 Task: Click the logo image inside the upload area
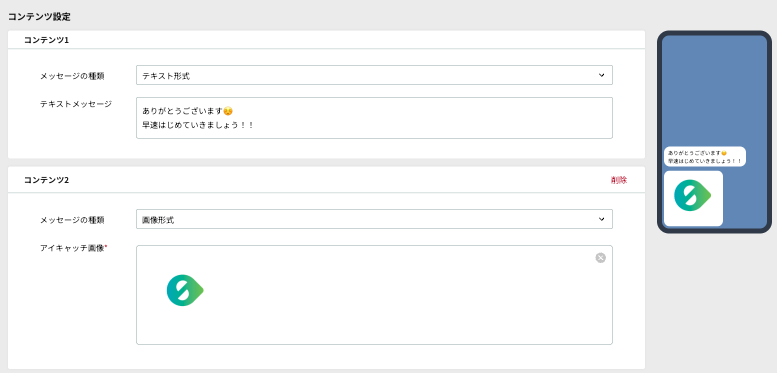tap(185, 290)
